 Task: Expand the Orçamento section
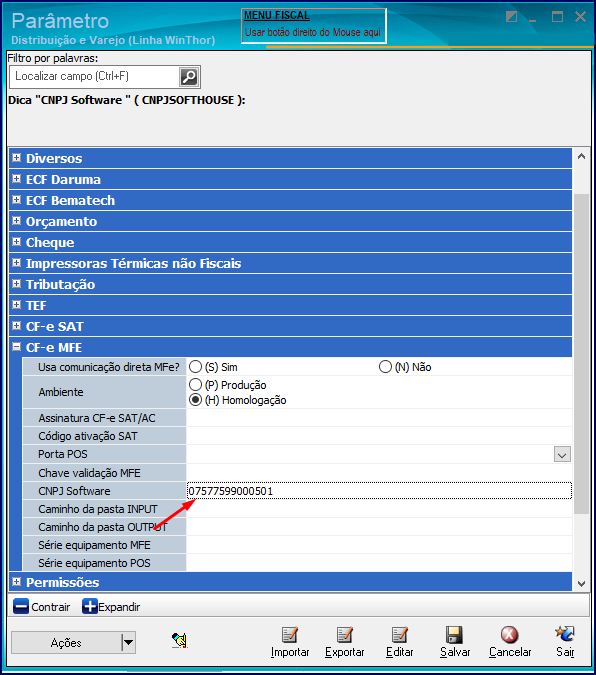[16, 221]
